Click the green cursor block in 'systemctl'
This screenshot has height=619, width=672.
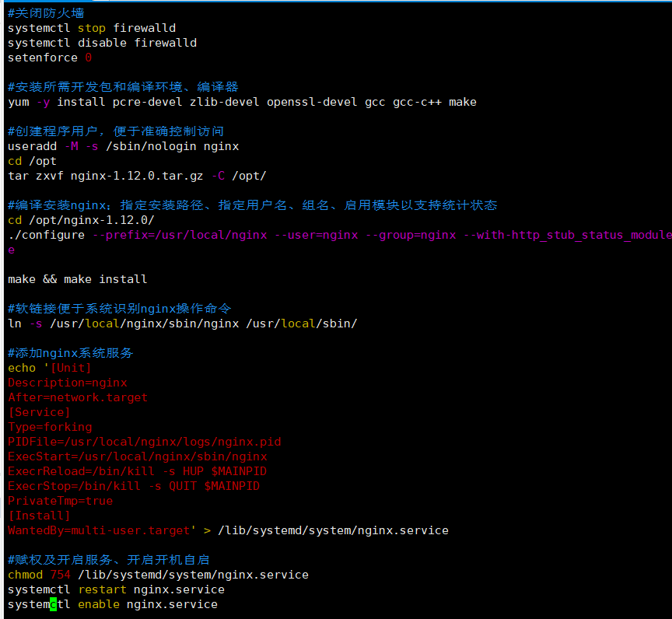53,604
